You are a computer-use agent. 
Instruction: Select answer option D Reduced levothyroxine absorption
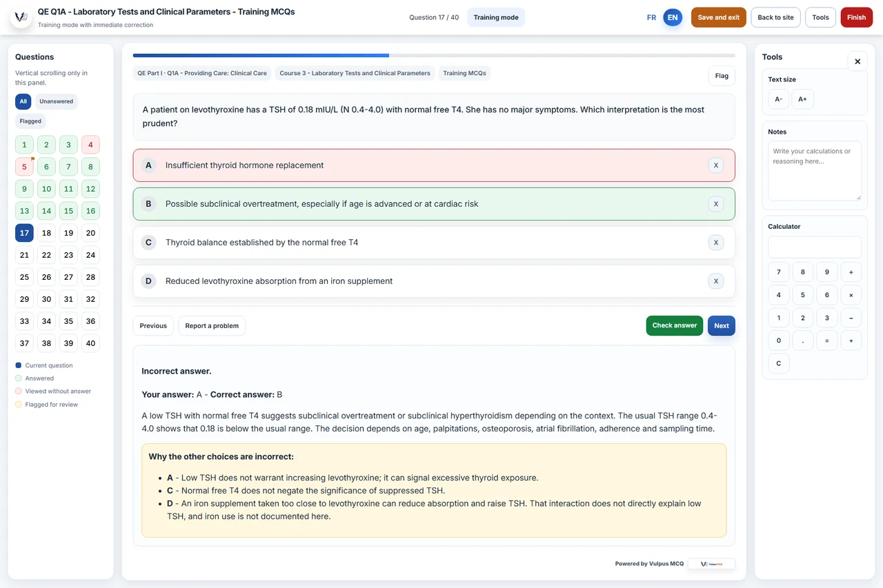434,281
